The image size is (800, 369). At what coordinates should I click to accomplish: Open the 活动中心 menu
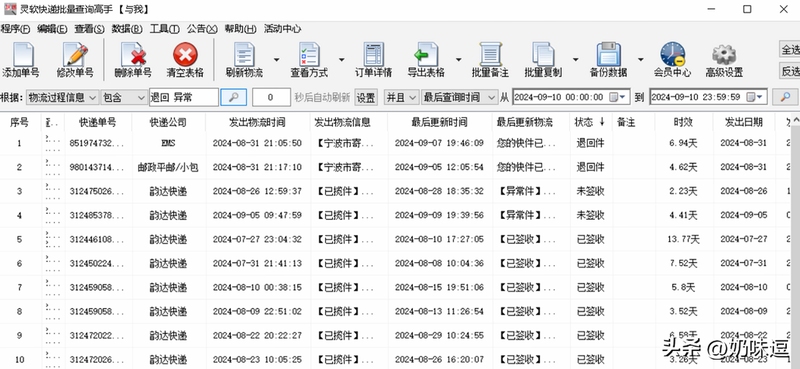click(282, 29)
